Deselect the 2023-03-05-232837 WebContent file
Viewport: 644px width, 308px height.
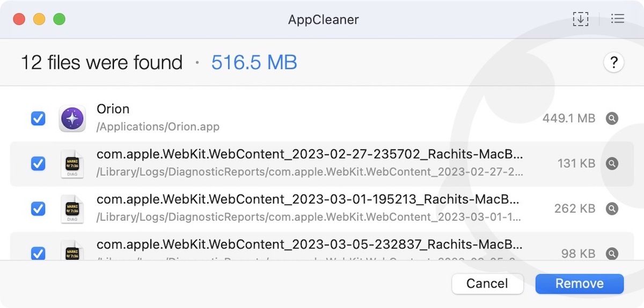[38, 253]
